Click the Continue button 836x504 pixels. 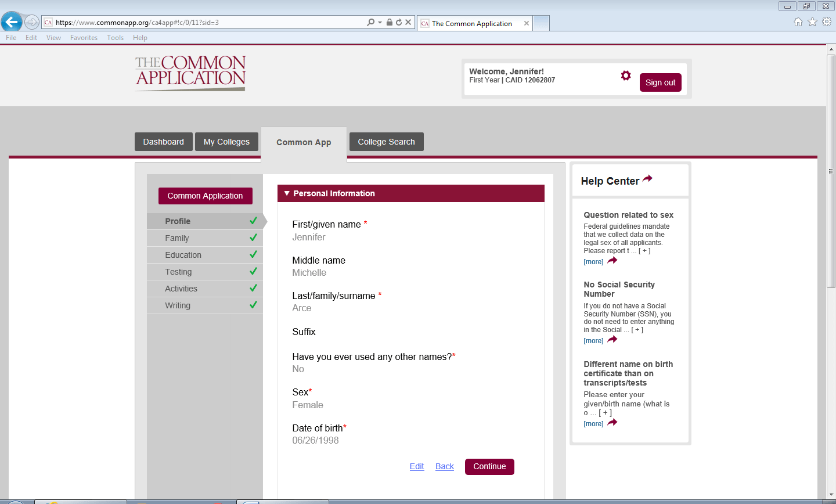click(489, 466)
